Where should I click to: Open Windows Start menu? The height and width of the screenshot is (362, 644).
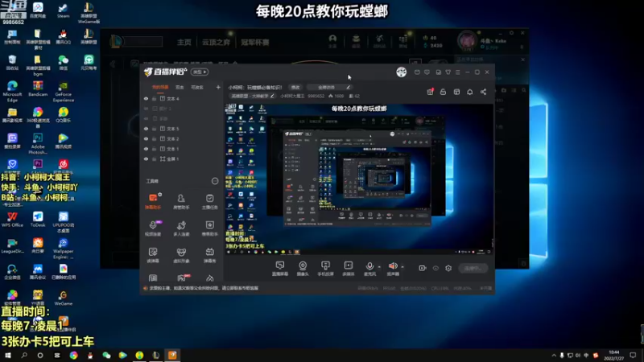click(8, 355)
